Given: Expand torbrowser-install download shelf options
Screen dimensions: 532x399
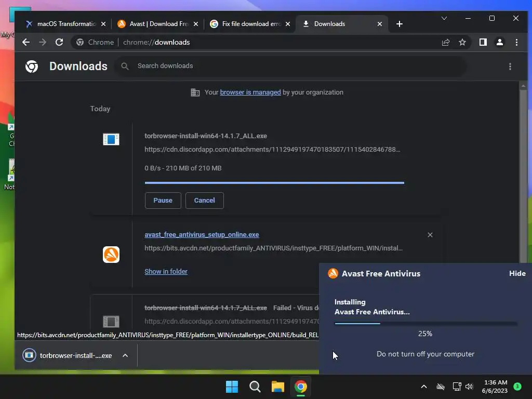Looking at the screenshot, I should [x=125, y=355].
